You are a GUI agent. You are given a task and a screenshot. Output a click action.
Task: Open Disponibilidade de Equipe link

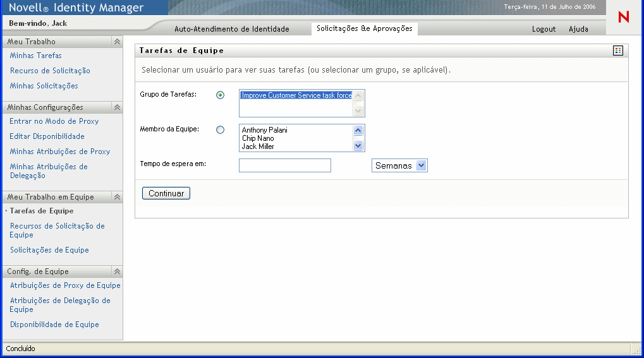click(x=54, y=325)
